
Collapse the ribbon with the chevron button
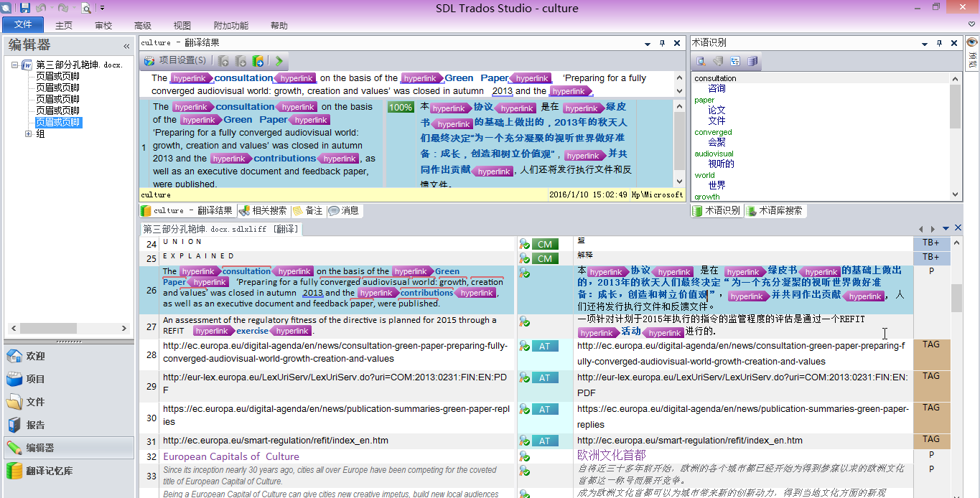click(971, 25)
